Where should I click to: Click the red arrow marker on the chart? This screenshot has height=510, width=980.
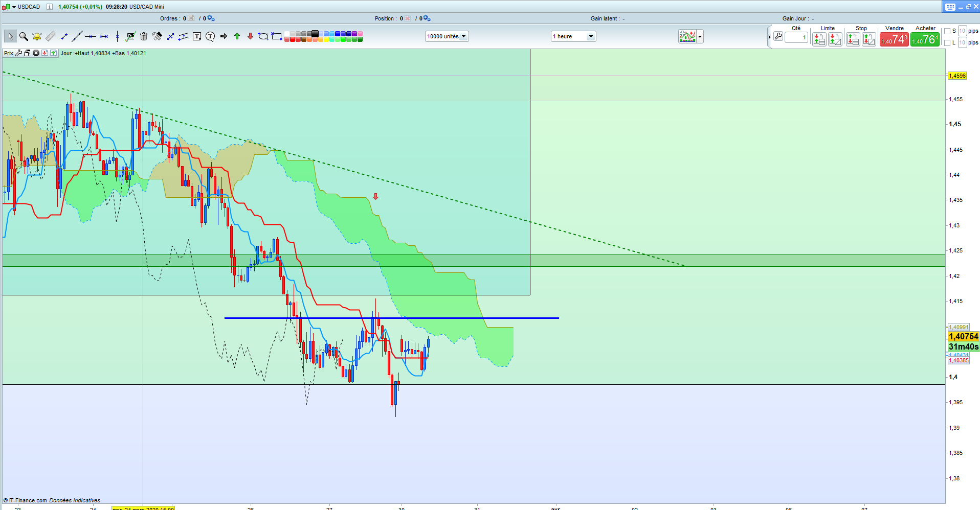coord(376,196)
